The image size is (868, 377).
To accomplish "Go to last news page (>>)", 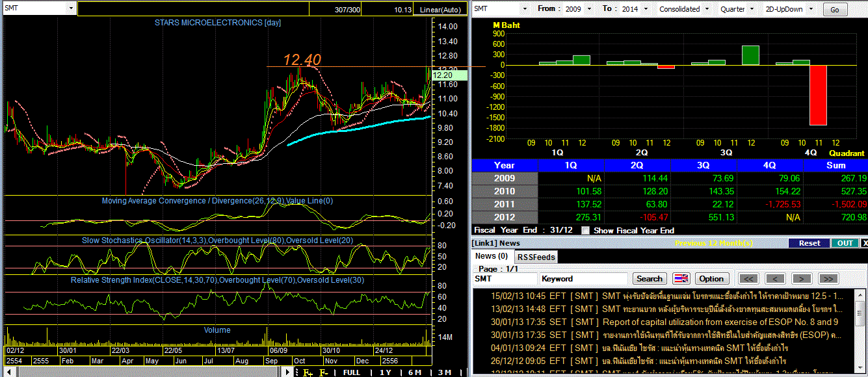I will [827, 279].
